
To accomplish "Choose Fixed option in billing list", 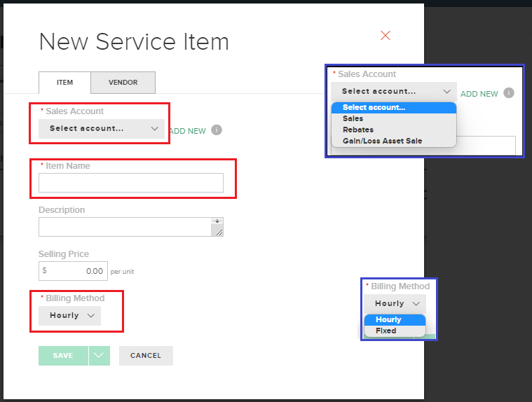I will [x=395, y=331].
